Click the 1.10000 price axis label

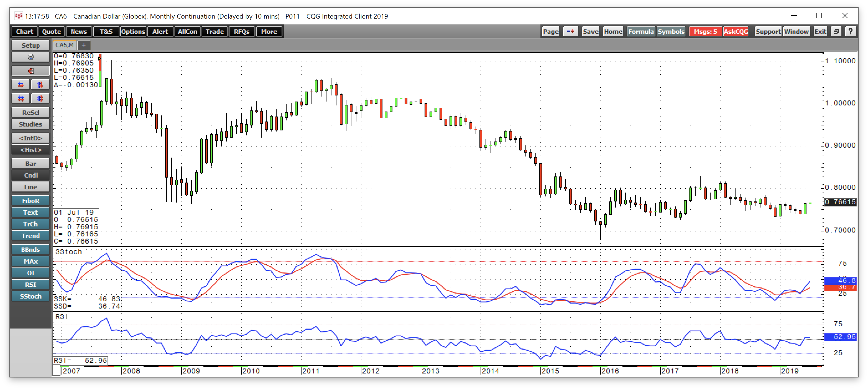pos(840,61)
